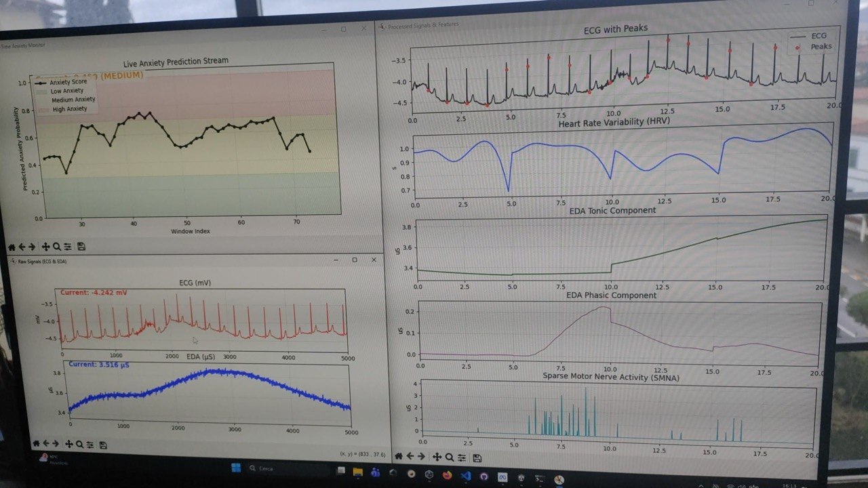Enable Pan tool in Raw Signals window
Viewport: 868px width, 488px height.
[x=69, y=444]
